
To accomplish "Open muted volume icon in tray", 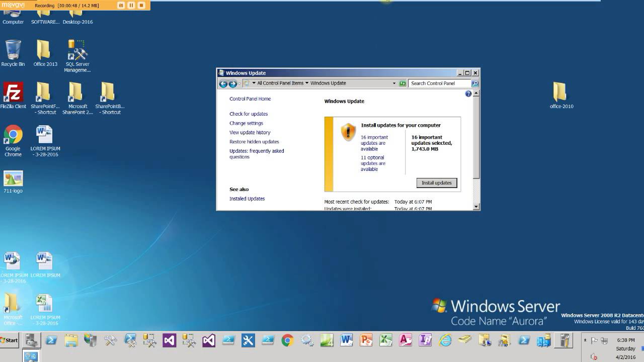I will [x=594, y=357].
